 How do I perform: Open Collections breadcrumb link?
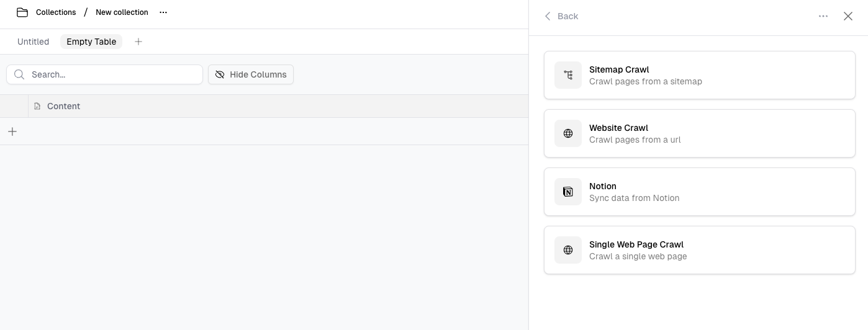pos(56,12)
